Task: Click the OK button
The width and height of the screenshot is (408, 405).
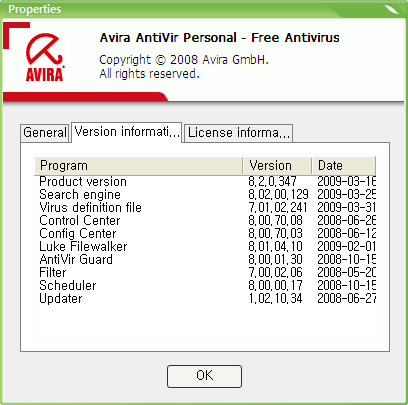Action: click(204, 376)
